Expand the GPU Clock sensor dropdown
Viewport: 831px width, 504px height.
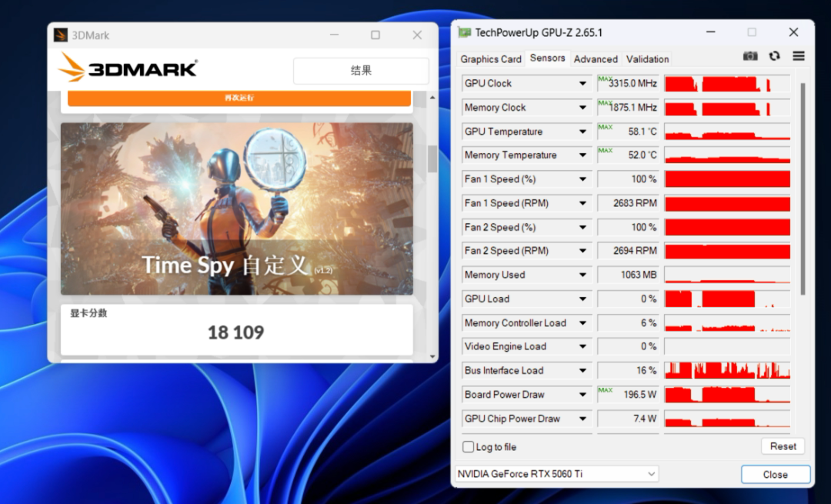[x=582, y=84]
